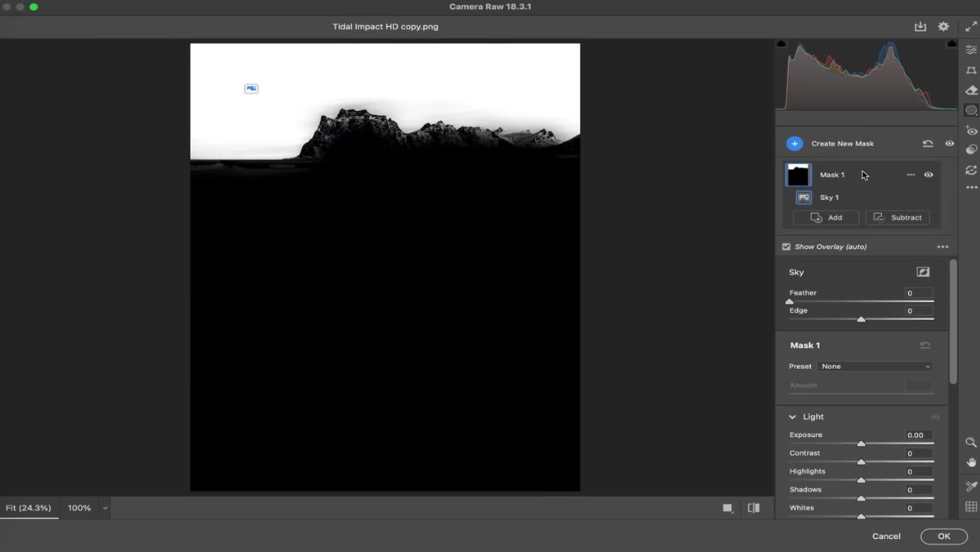Click the 'Tidal Impact HD copy.png' filename
The width and height of the screenshot is (980, 552).
point(385,27)
